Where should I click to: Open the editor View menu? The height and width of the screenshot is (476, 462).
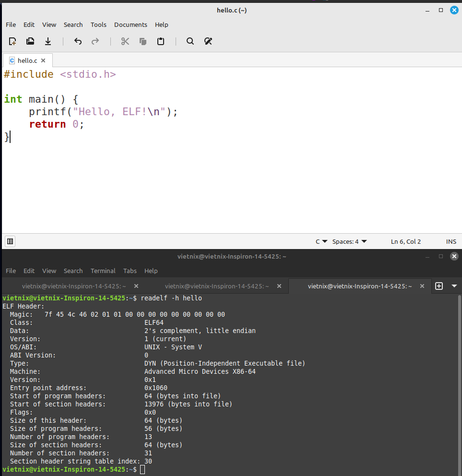(49, 24)
